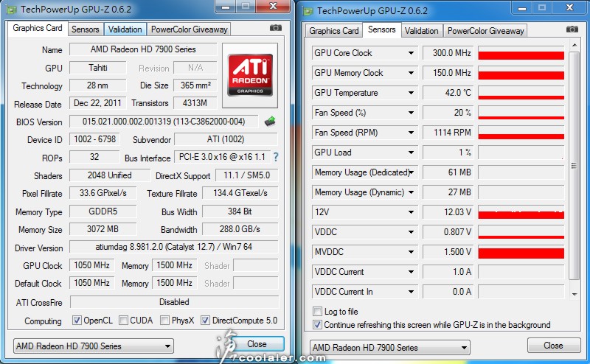
Task: Enable the Log to file checkbox
Action: (x=317, y=312)
